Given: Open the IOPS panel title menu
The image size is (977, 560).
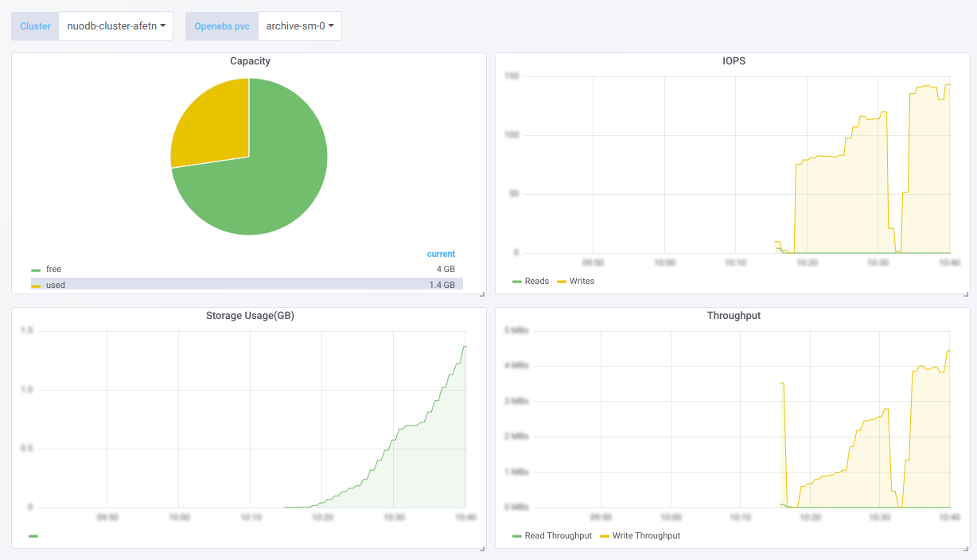Looking at the screenshot, I should click(x=734, y=60).
